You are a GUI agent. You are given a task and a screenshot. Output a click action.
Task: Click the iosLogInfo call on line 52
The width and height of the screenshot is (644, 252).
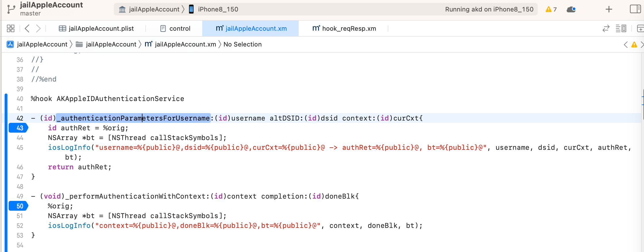pyautogui.click(x=69, y=225)
